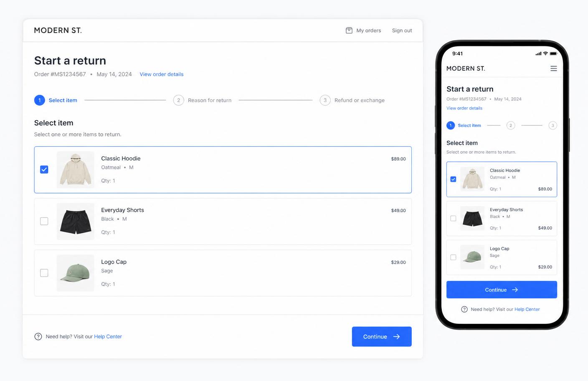This screenshot has width=588, height=381.
Task: Check Everyday Shorts checkbox on desktop
Action: (44, 221)
